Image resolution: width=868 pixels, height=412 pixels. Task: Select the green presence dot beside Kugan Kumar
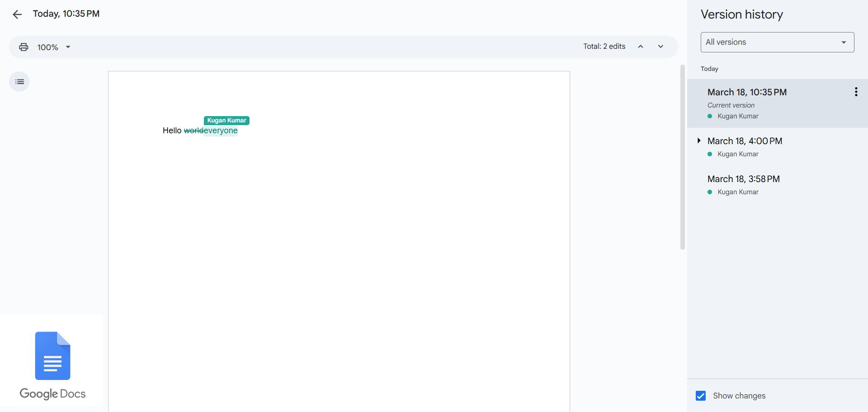709,116
